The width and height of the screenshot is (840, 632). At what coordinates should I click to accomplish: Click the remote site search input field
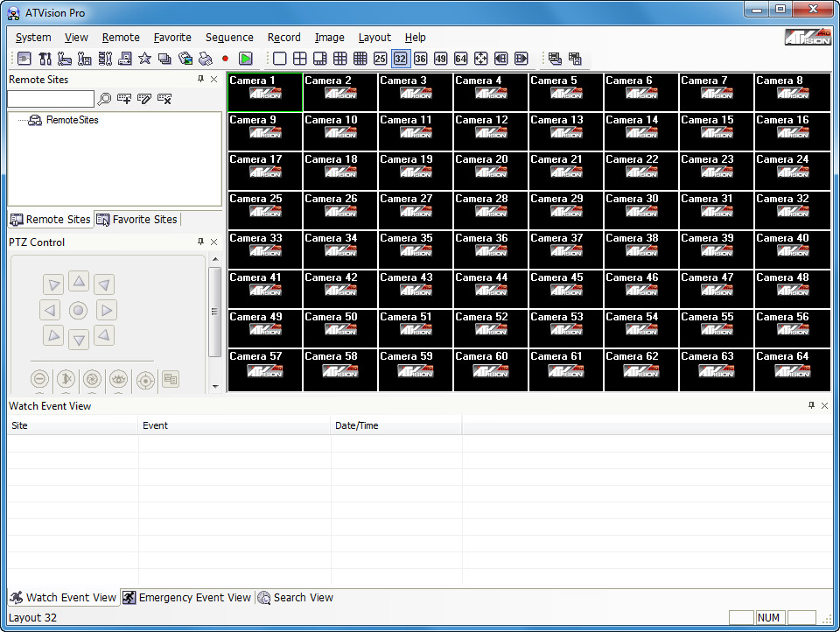click(50, 98)
